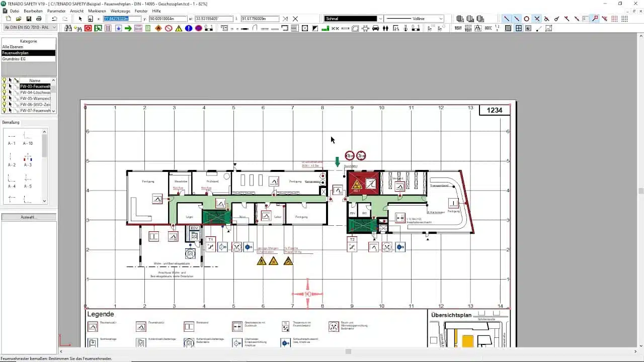Screen dimensions: 644x362
Task: Open the Volllinie line style dropdown
Action: pos(441,19)
